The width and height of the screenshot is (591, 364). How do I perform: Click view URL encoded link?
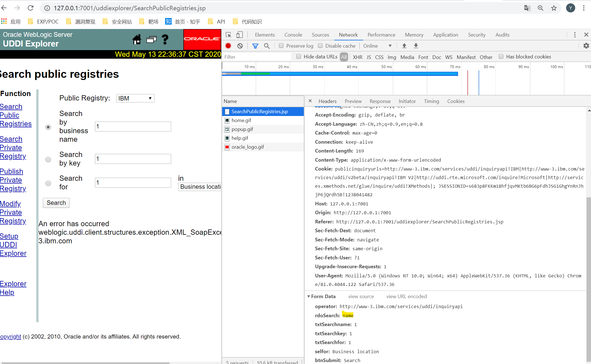click(406, 296)
